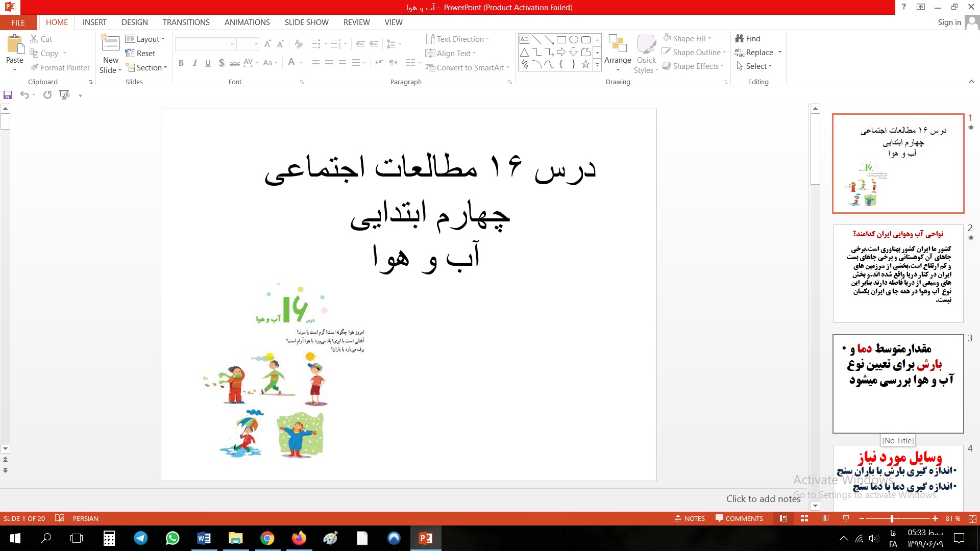
Task: Toggle underline formatting
Action: [208, 63]
